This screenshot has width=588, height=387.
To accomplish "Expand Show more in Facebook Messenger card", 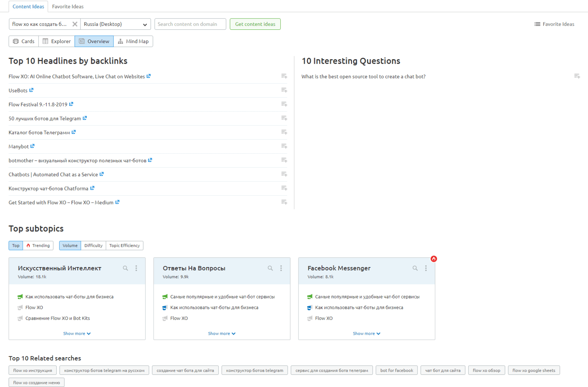I will pyautogui.click(x=366, y=334).
